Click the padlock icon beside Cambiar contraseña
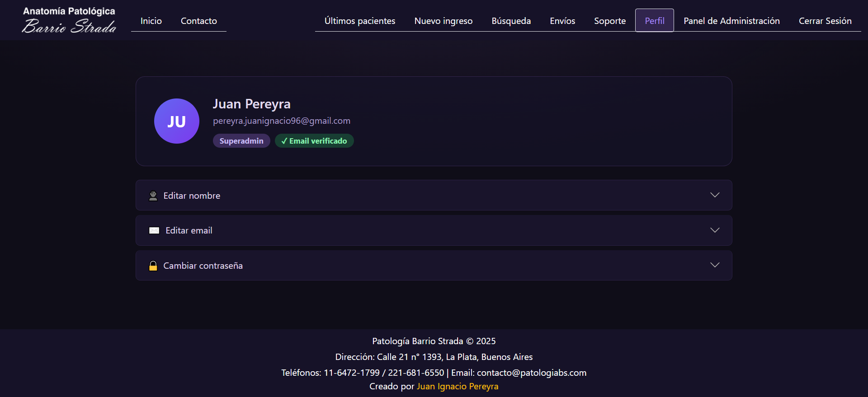Screen dimensions: 868x397 tap(153, 266)
